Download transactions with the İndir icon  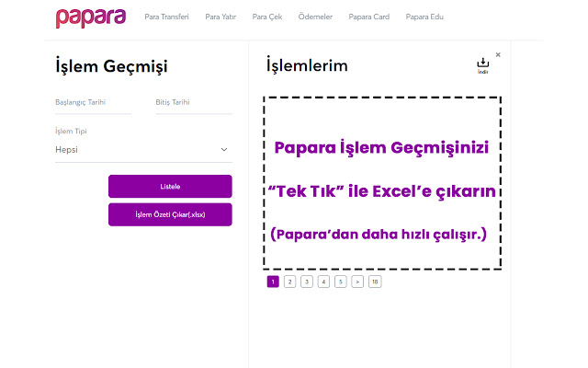[483, 65]
